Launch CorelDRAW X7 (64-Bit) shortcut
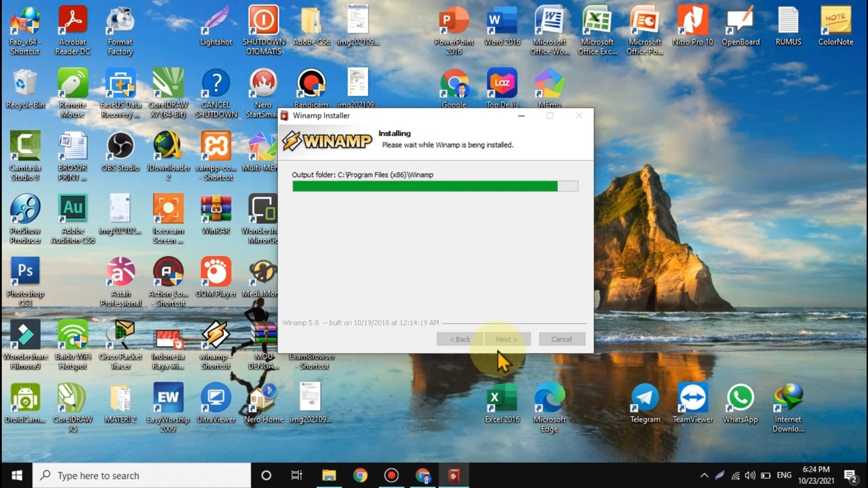The image size is (868, 488). (168, 94)
